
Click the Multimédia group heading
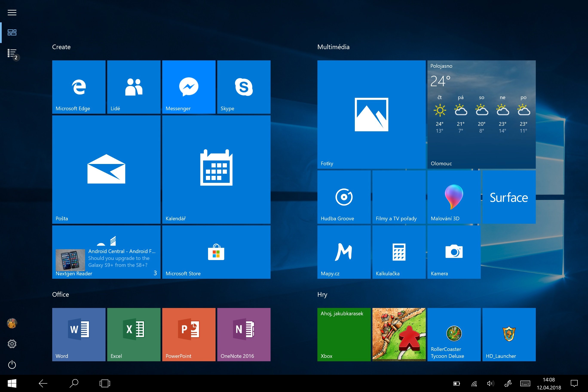click(x=333, y=47)
